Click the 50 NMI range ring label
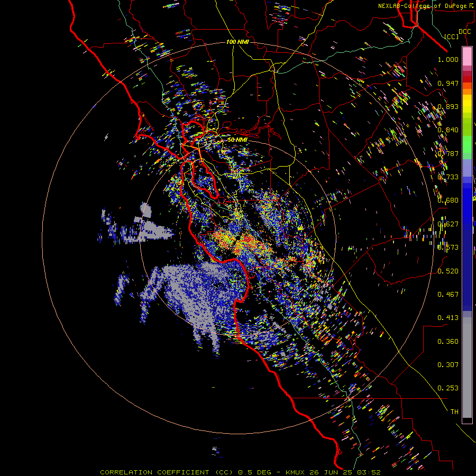The height and width of the screenshot is (476, 476). pos(237,140)
